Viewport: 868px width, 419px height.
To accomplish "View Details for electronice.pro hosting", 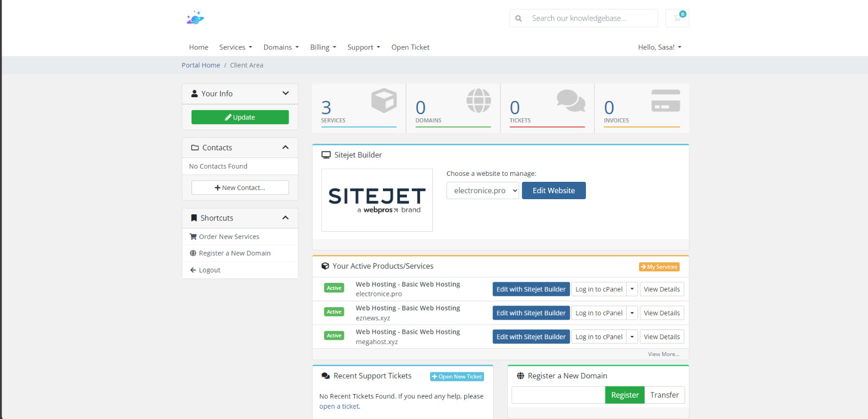I will 662,289.
